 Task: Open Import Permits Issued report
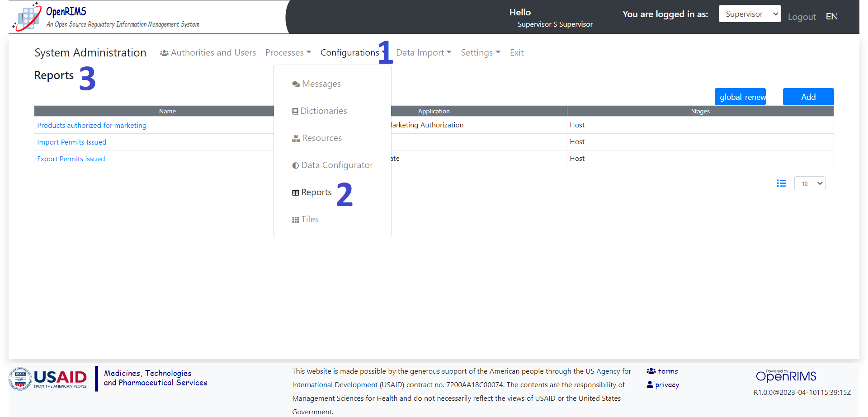click(x=72, y=142)
